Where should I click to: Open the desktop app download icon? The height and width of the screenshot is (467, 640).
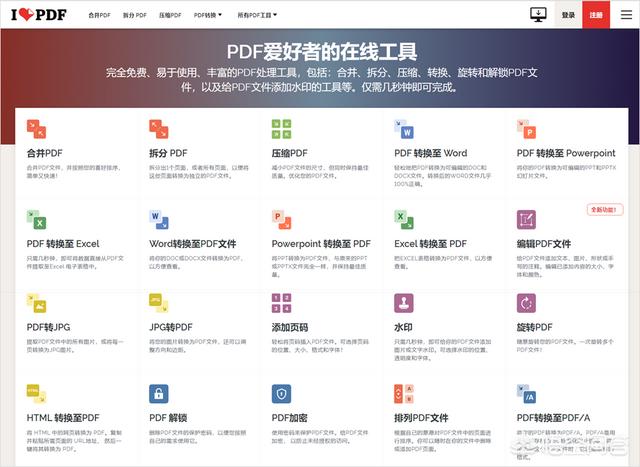coord(538,15)
